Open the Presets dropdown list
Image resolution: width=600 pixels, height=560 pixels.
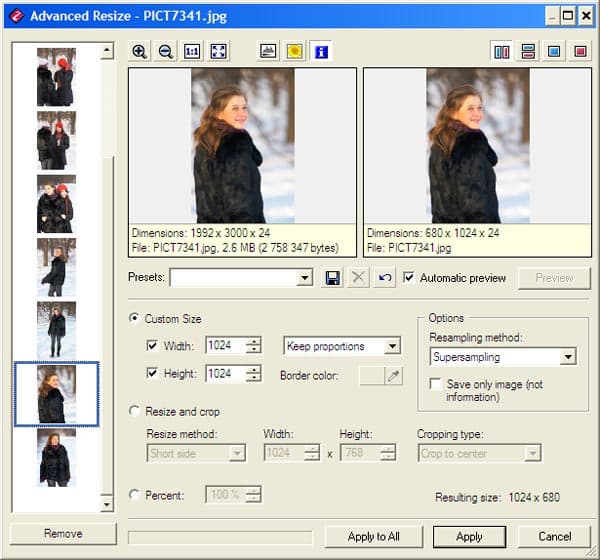[305, 278]
